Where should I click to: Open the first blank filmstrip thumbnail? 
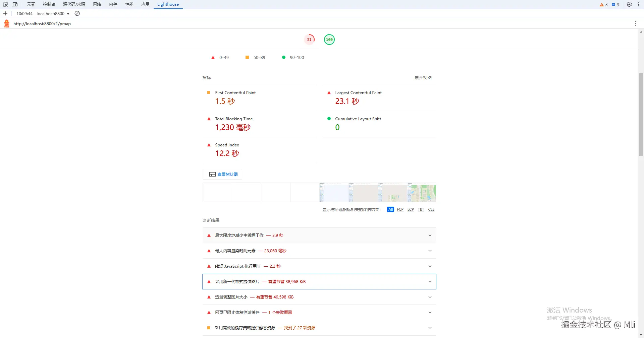217,192
